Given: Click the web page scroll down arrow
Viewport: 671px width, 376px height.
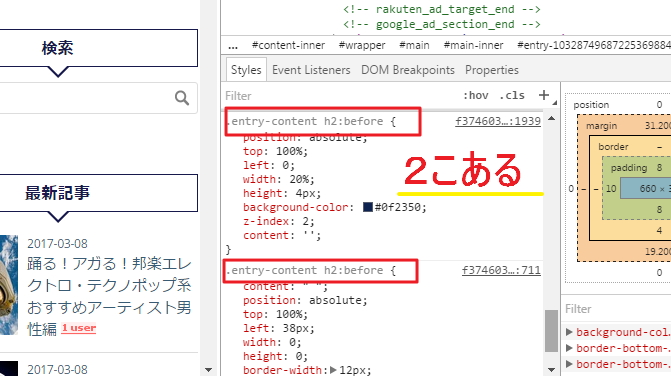Looking at the screenshot, I should click(x=208, y=370).
